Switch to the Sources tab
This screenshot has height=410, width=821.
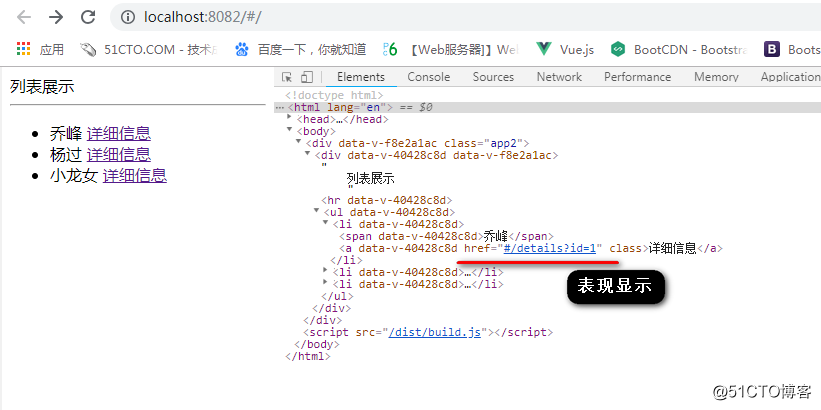[x=493, y=77]
